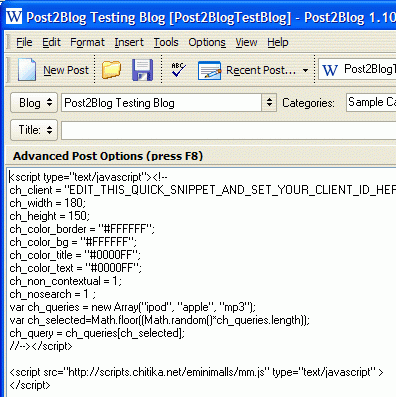Expand the Post2Blog Testing Blog combo arrows
Screen dimensions: 396x397
coord(269,102)
